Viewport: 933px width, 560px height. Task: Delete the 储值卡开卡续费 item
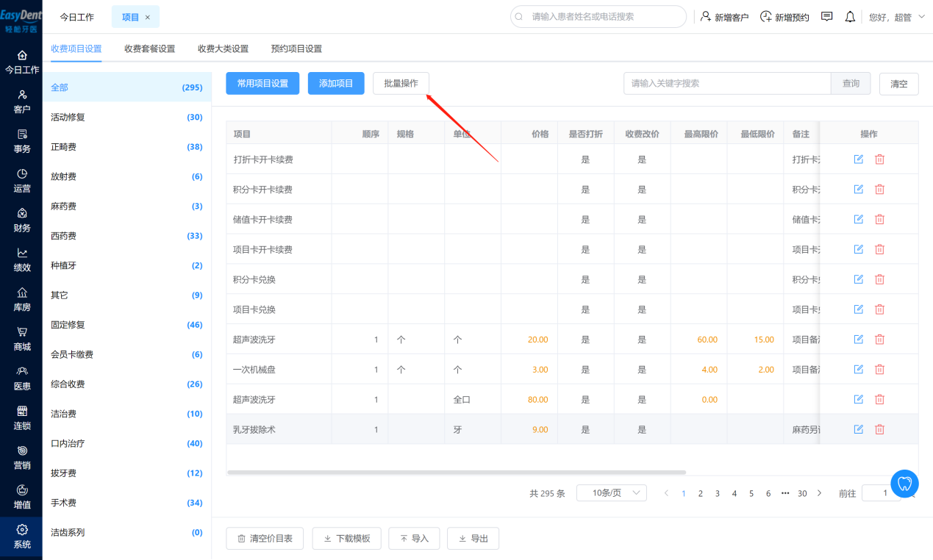(879, 220)
